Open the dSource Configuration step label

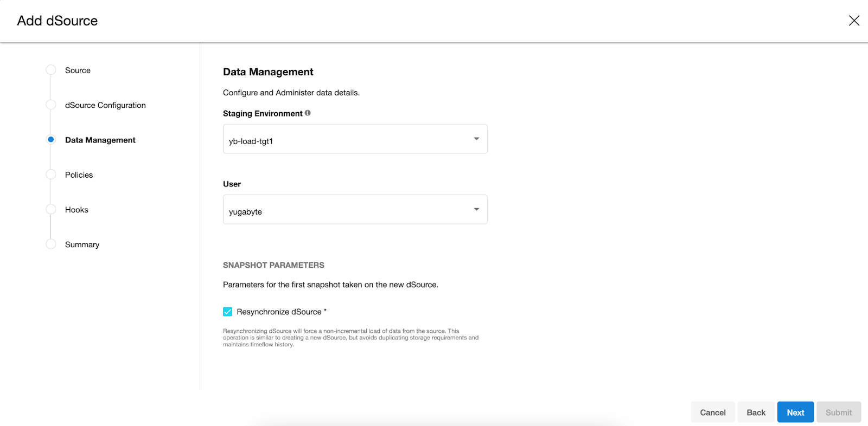click(x=105, y=105)
